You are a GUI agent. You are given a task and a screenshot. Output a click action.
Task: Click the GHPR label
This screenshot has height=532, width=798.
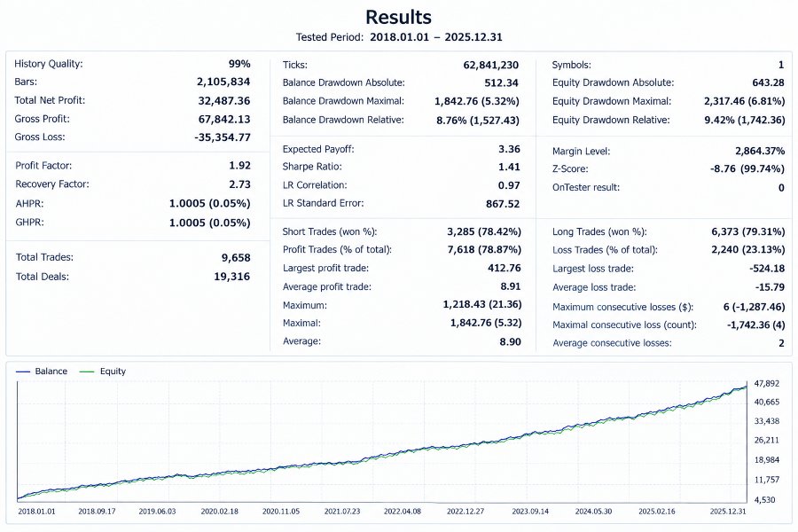click(x=29, y=223)
